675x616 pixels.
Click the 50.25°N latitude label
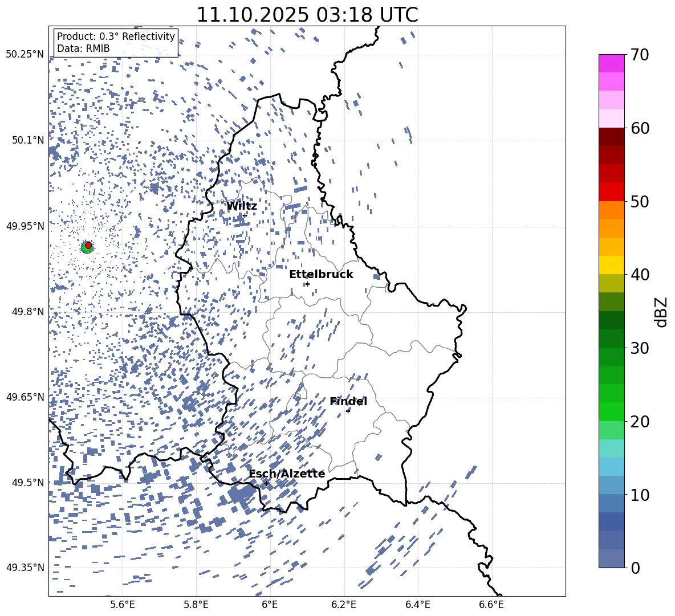tap(25, 55)
